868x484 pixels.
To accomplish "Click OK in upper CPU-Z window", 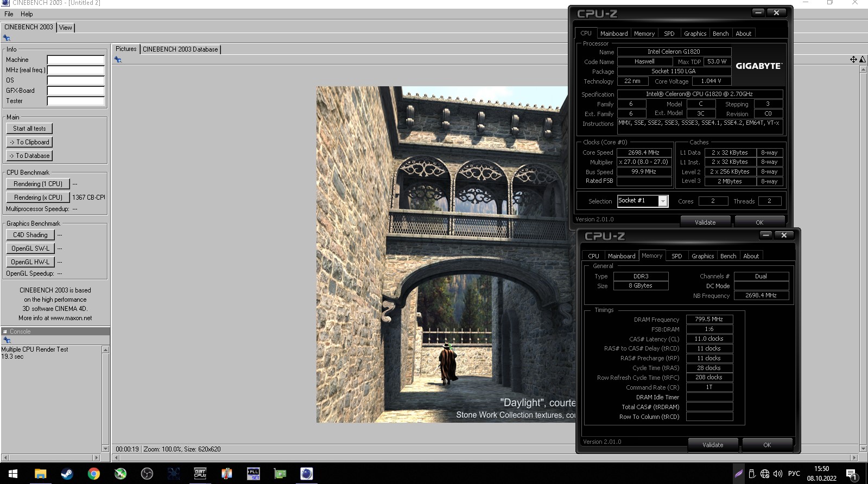I will click(759, 222).
